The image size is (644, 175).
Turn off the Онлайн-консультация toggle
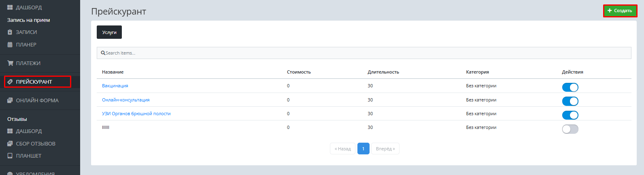[570, 101]
